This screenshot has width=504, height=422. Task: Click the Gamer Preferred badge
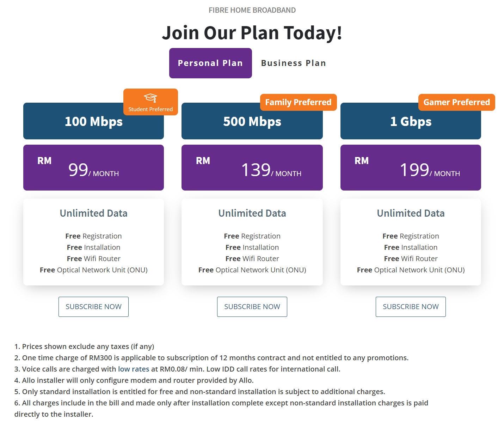(x=456, y=102)
